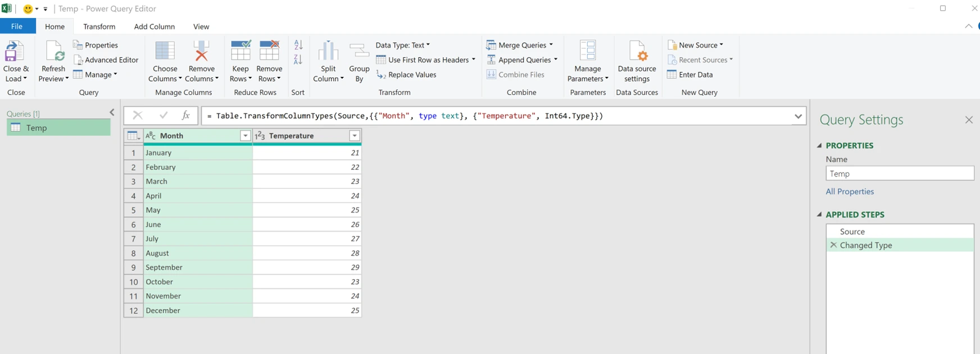Click the Split Column icon
The image size is (980, 354).
(x=328, y=51)
